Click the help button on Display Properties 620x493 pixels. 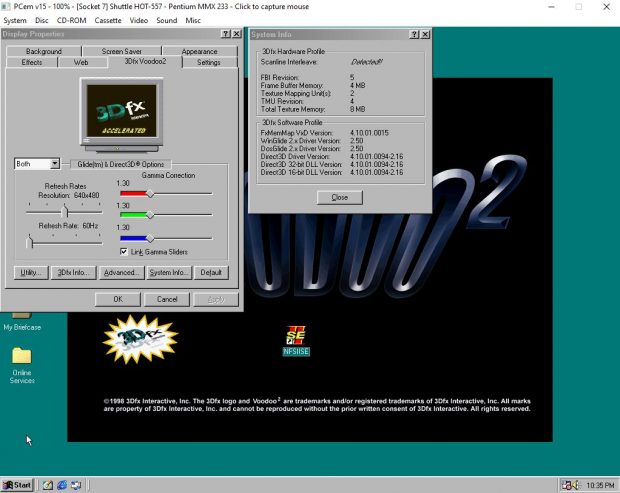(225, 34)
